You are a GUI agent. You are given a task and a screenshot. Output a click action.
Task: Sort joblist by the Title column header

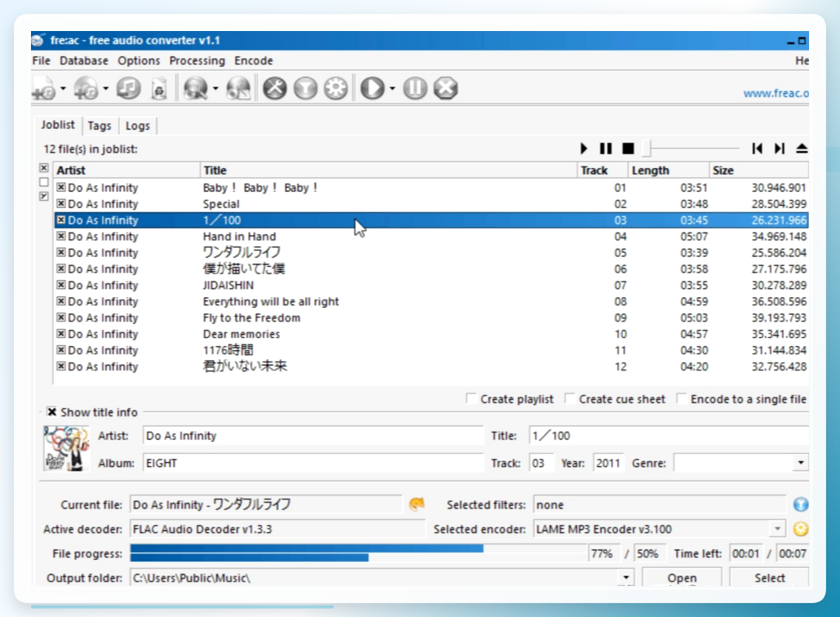click(388, 170)
